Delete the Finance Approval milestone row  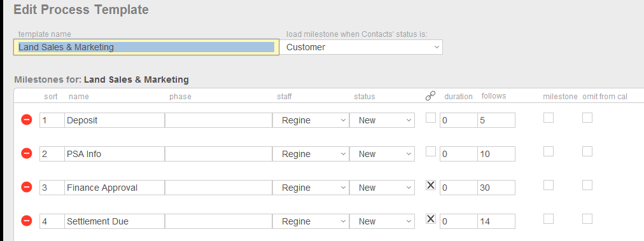point(26,187)
